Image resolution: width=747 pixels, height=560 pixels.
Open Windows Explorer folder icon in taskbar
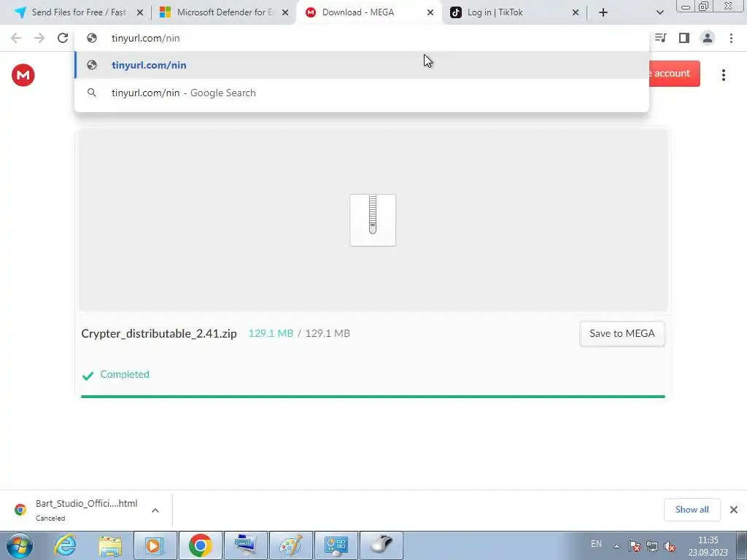coord(110,545)
